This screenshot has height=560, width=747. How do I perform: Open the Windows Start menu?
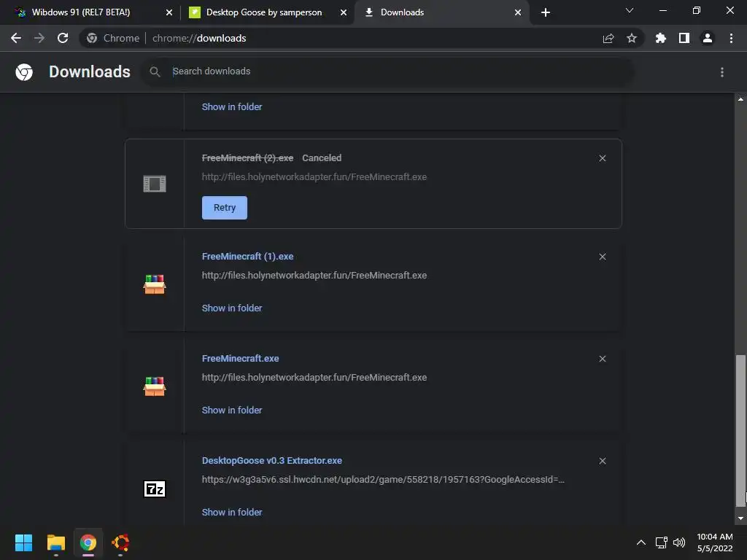point(23,542)
